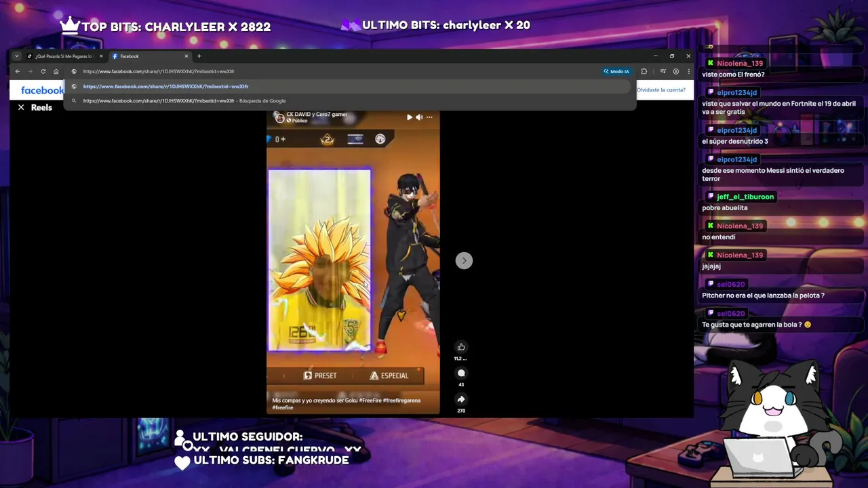Image resolution: width=868 pixels, height=488 pixels.
Task: Click the CK DAVID y Cero7 gamer name
Action: 317,115
